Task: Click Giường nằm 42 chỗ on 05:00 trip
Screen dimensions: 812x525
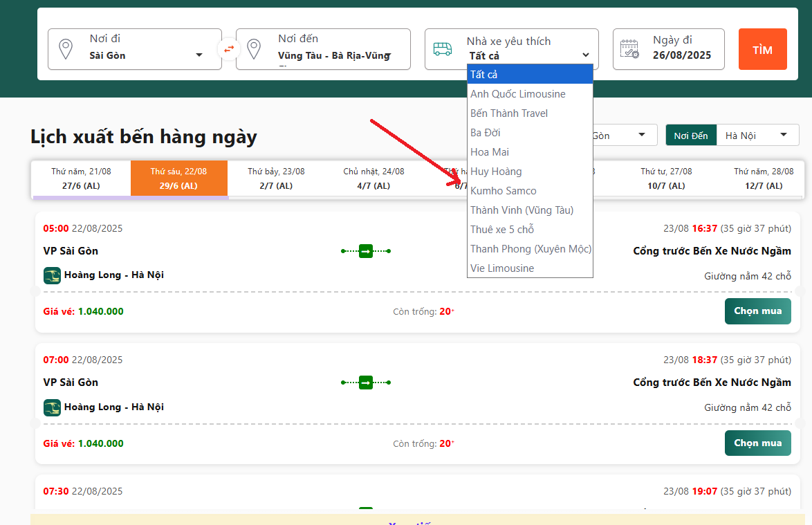Action: point(748,276)
